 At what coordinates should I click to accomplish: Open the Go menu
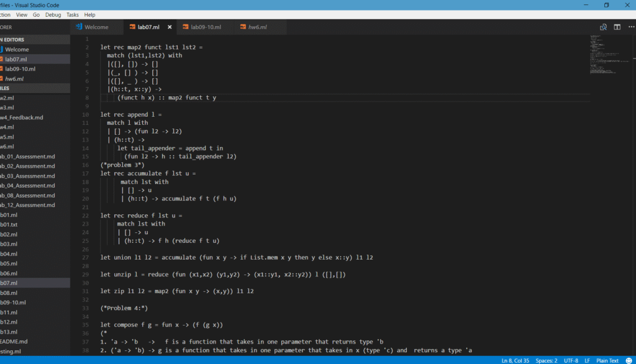36,15
